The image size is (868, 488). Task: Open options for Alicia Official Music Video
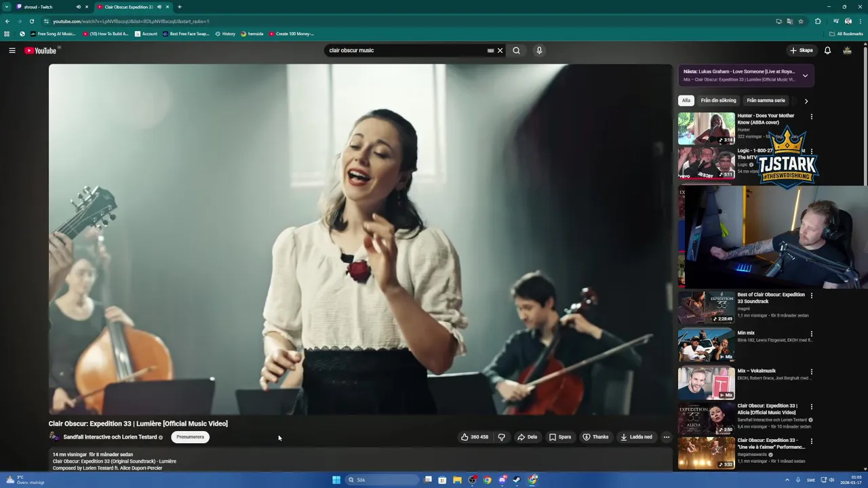click(811, 407)
